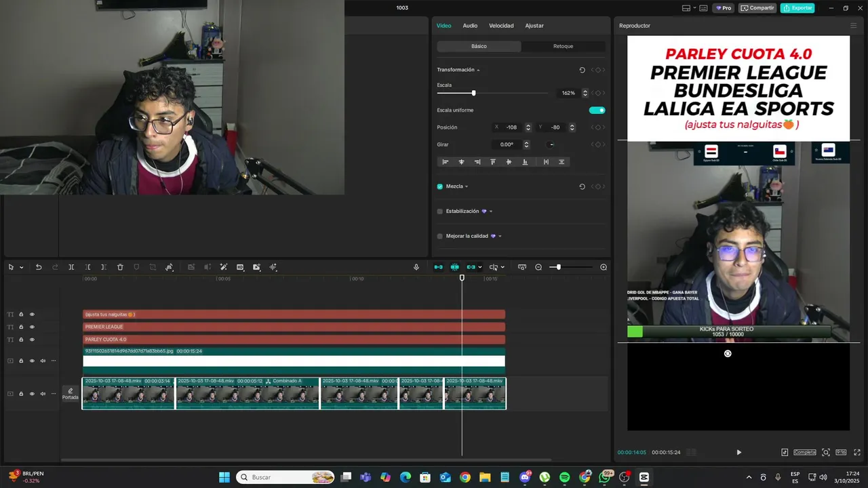The image size is (868, 488).
Task: Open the layout icon in the title bar
Action: tap(686, 8)
